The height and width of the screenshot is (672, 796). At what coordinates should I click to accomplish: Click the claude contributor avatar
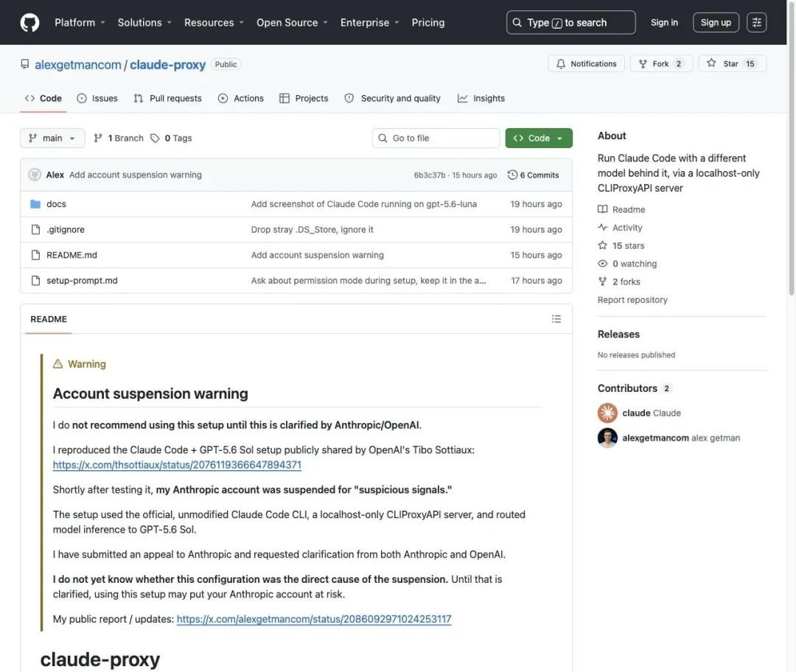607,413
